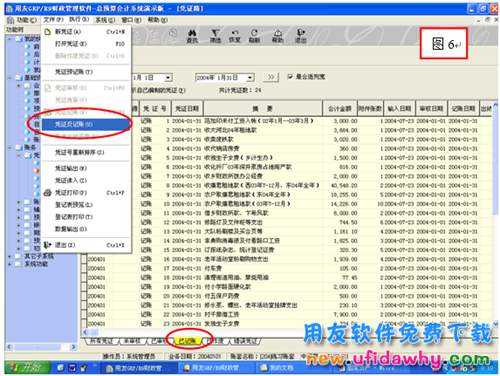Tick the checkbox of voucher row 22
The image size is (500, 376).
(x=84, y=314)
